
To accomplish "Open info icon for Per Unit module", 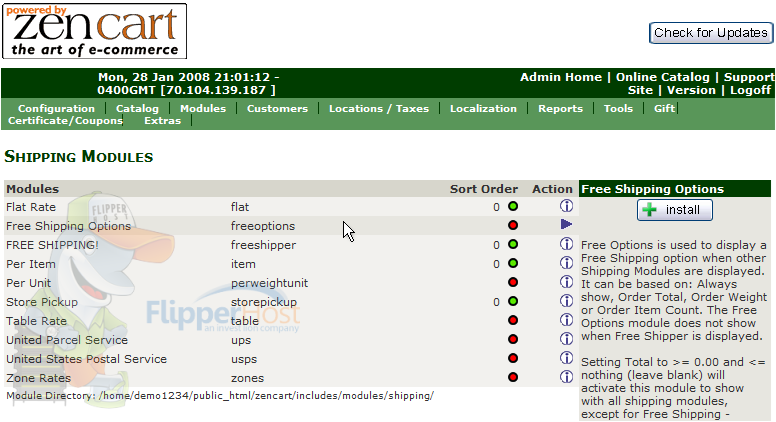I will pyautogui.click(x=566, y=282).
